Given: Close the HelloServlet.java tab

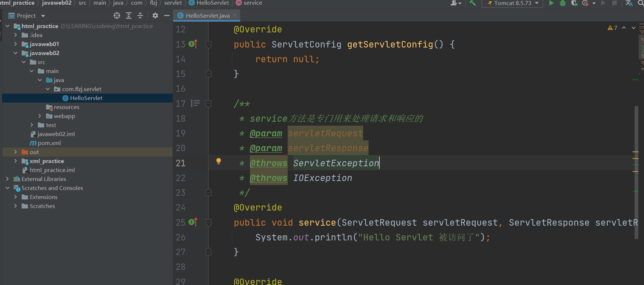Looking at the screenshot, I should [235, 15].
